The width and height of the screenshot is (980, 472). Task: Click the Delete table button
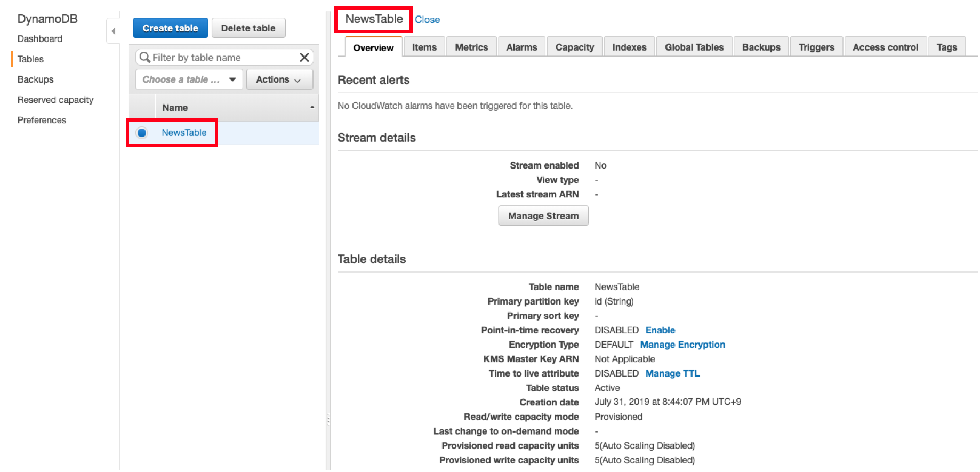[x=248, y=28]
